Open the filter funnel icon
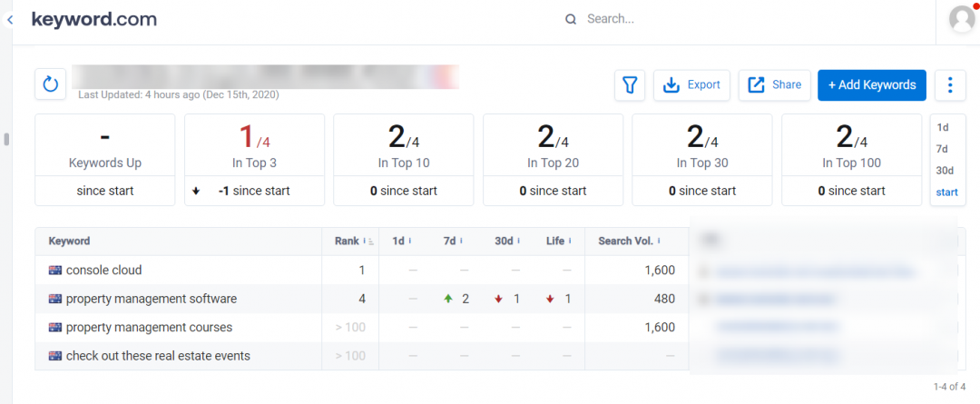Viewport: 980px width, 404px height. (x=629, y=84)
